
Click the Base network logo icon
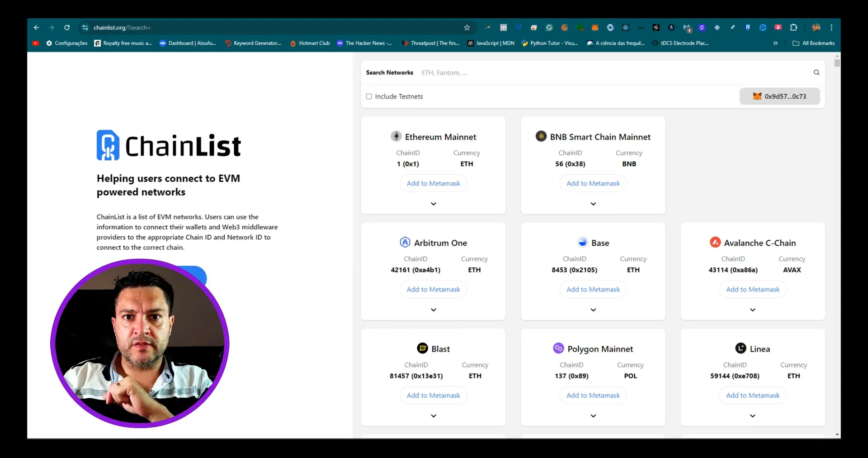(583, 242)
